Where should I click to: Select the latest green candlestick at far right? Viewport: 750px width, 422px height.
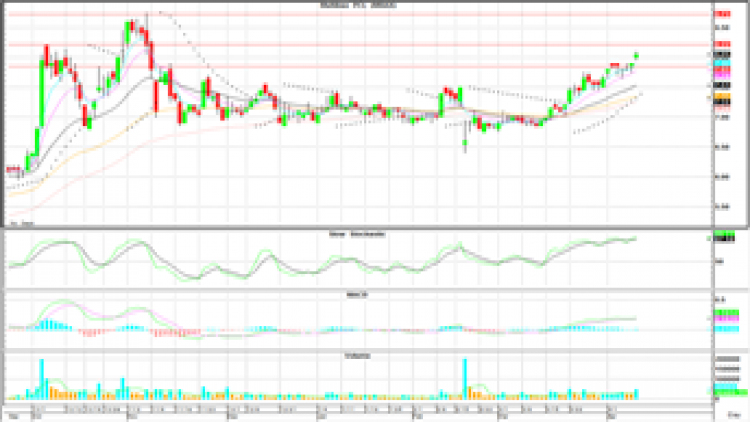[637, 56]
